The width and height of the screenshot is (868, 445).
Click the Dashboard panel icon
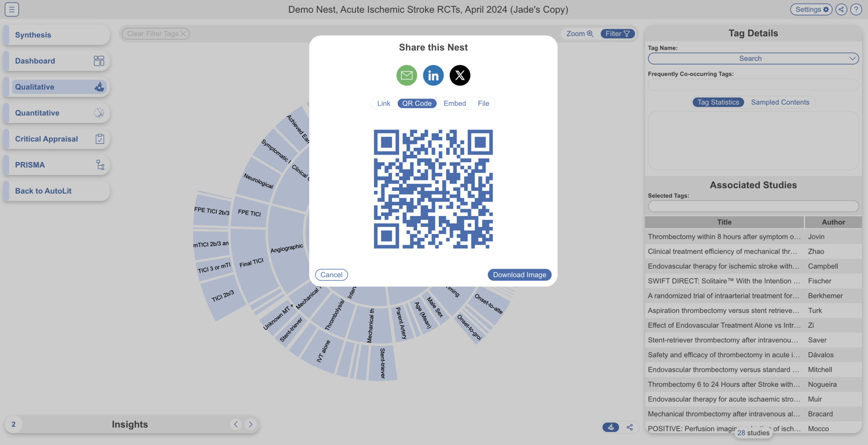point(99,61)
